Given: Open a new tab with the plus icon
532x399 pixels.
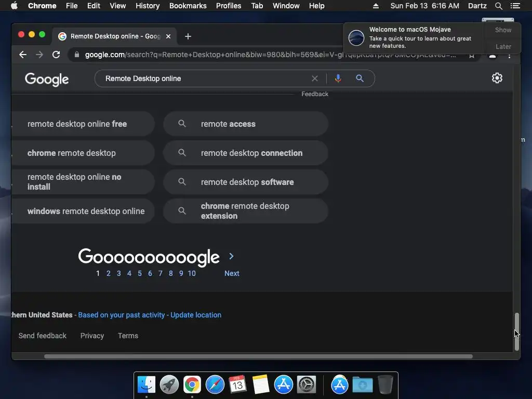Looking at the screenshot, I should [x=188, y=36].
